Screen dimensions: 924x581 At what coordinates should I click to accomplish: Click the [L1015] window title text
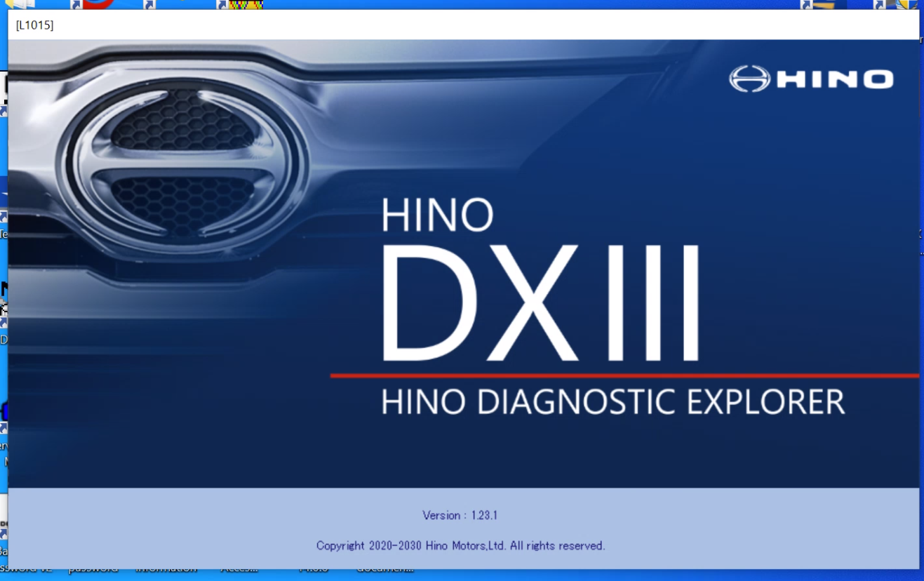pyautogui.click(x=34, y=25)
